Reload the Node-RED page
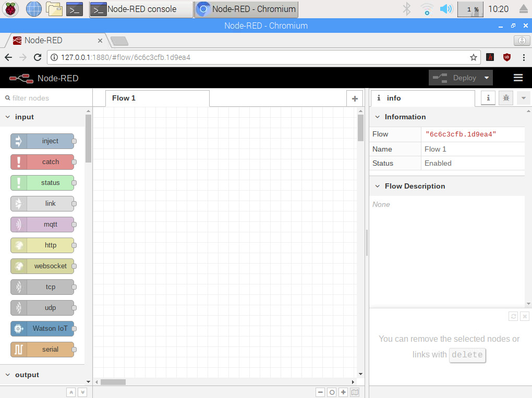532x398 pixels. (38, 57)
